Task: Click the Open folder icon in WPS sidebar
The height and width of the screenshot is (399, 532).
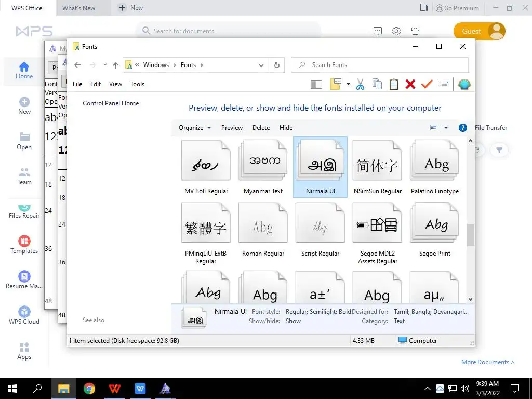Action: [24, 141]
